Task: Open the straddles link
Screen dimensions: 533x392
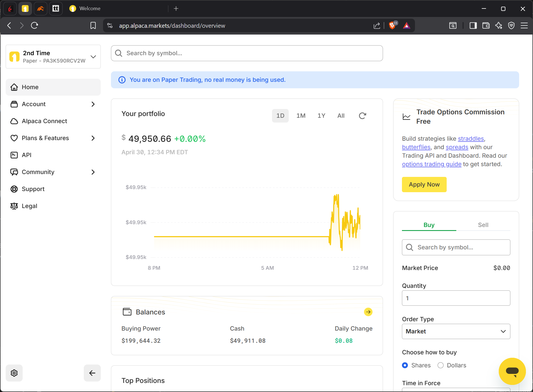Action: [x=471, y=139]
